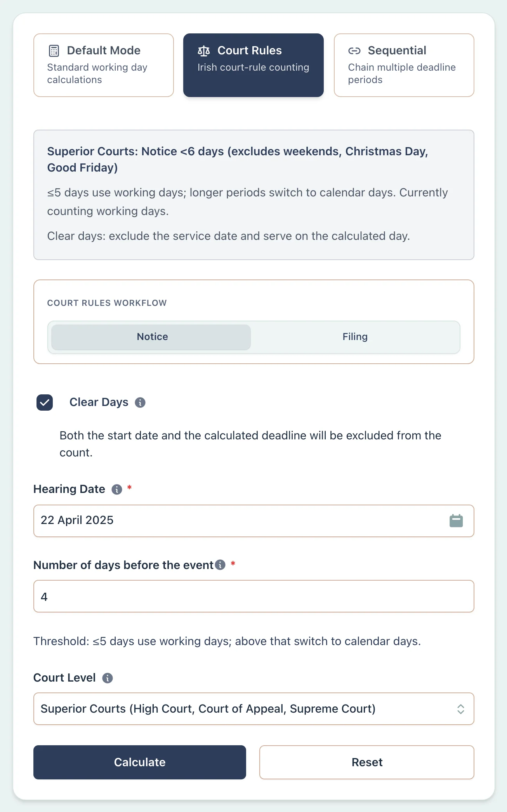This screenshot has height=812, width=507.
Task: Click the number of days input showing 4
Action: pyautogui.click(x=253, y=597)
